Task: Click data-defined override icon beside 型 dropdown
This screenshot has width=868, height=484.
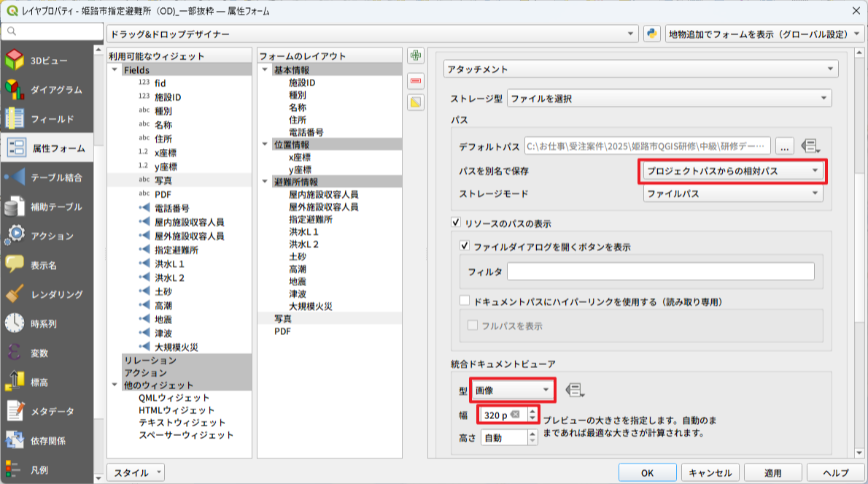Action: click(x=574, y=390)
